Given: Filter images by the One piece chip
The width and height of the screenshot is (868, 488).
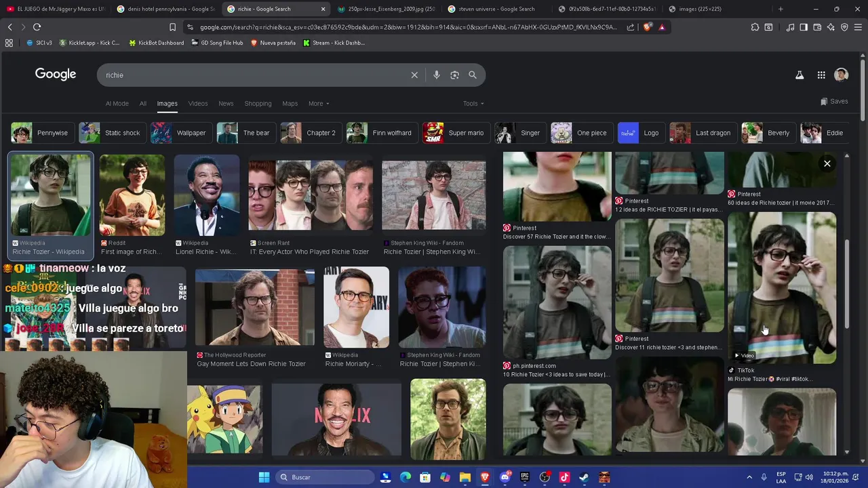Looking at the screenshot, I should pyautogui.click(x=580, y=133).
